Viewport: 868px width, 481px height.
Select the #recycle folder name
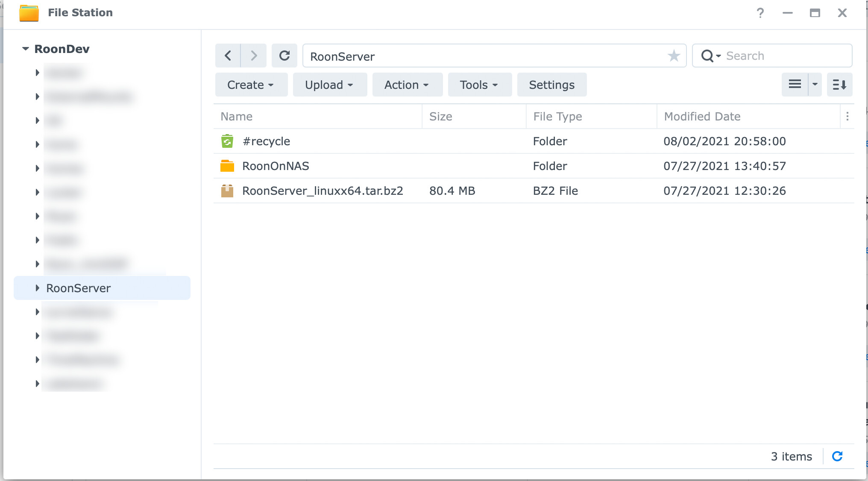266,141
